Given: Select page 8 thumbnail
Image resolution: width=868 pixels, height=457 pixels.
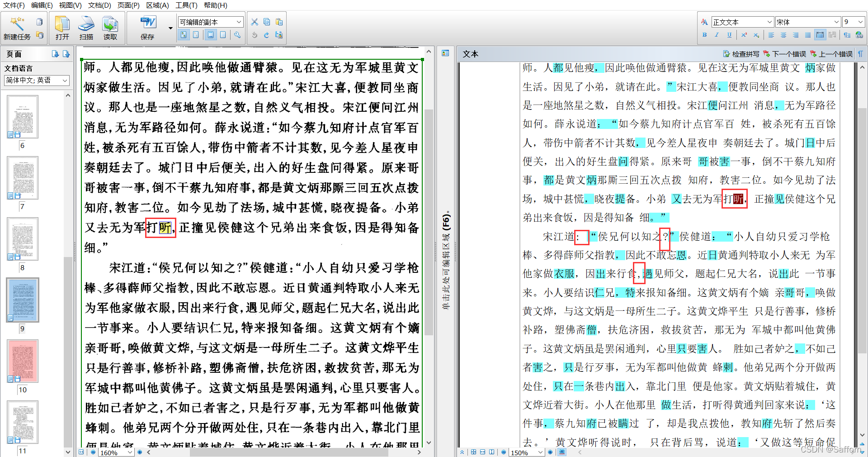Looking at the screenshot, I should click(x=23, y=239).
